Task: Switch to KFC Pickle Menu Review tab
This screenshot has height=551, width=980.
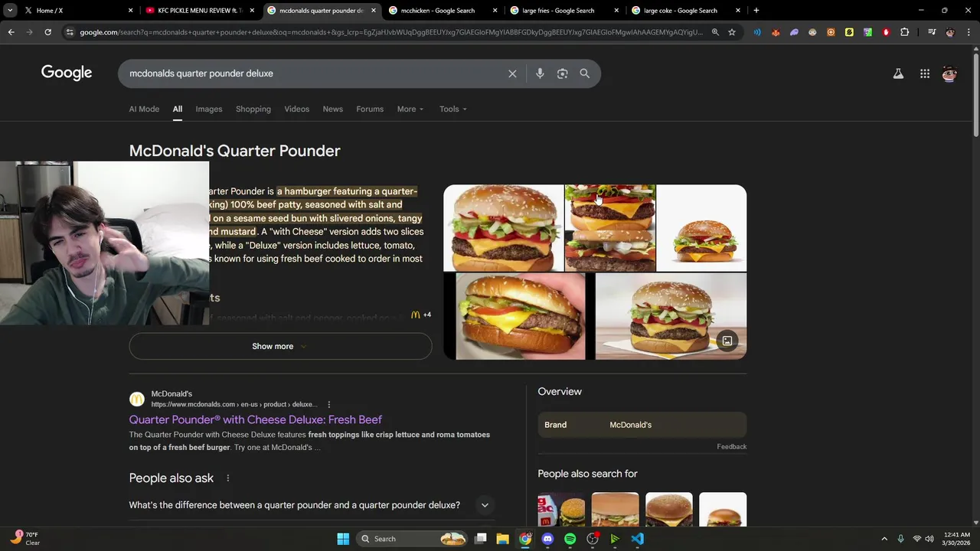Action: pyautogui.click(x=199, y=11)
